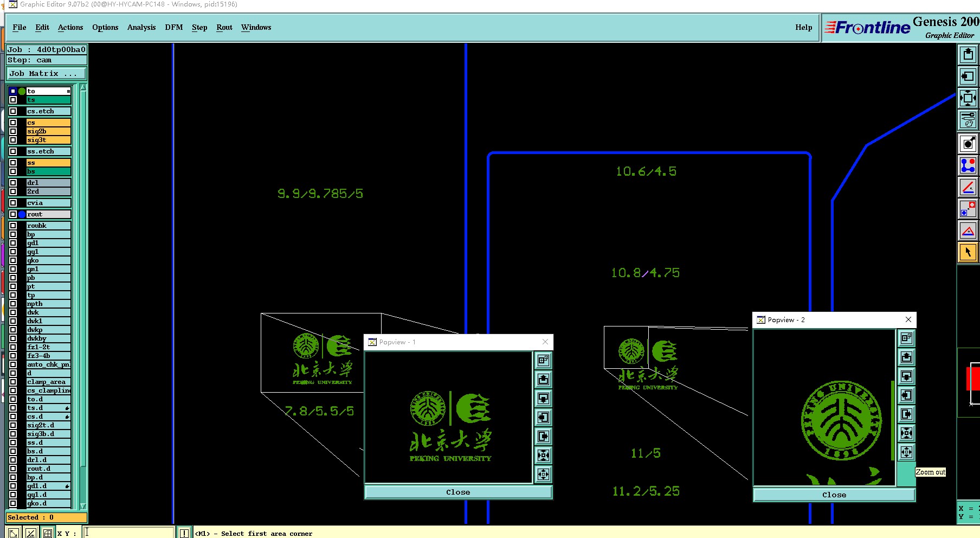This screenshot has width=980, height=538.
Task: Toggle the checkbox for layer cs.etch
Action: pos(13,111)
